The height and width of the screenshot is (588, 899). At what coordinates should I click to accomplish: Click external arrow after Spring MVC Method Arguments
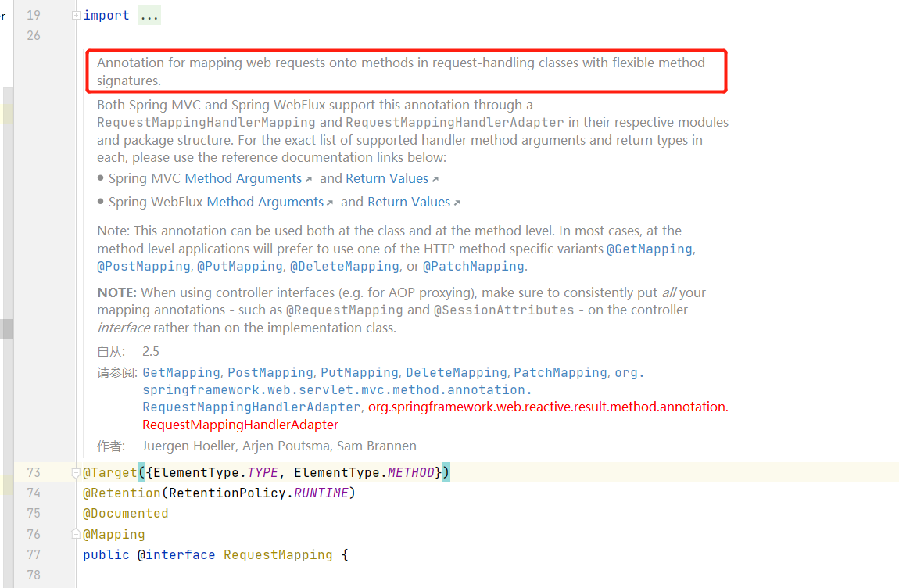pos(309,180)
